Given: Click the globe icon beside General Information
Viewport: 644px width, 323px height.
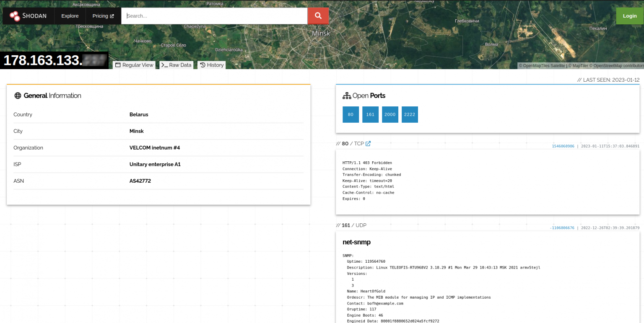Looking at the screenshot, I should pyautogui.click(x=18, y=96).
